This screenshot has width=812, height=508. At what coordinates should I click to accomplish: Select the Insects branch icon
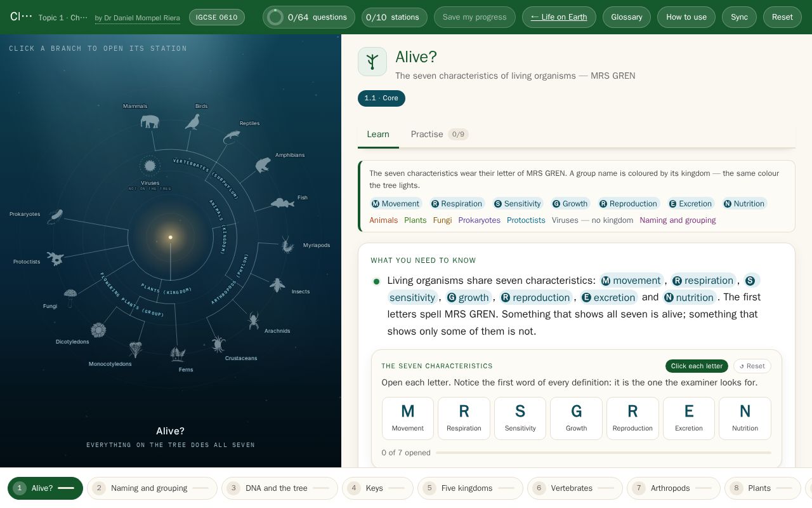277,284
